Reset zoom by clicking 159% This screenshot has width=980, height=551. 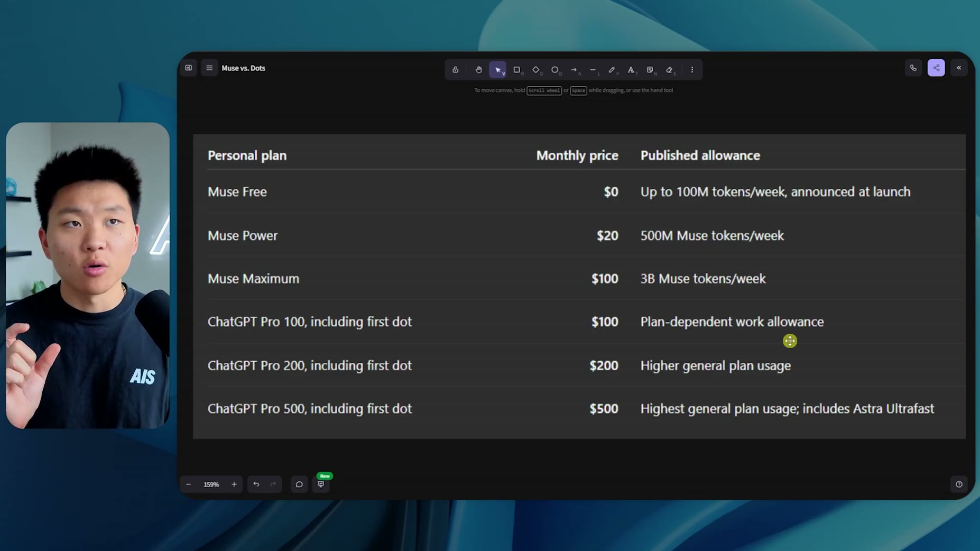click(211, 484)
